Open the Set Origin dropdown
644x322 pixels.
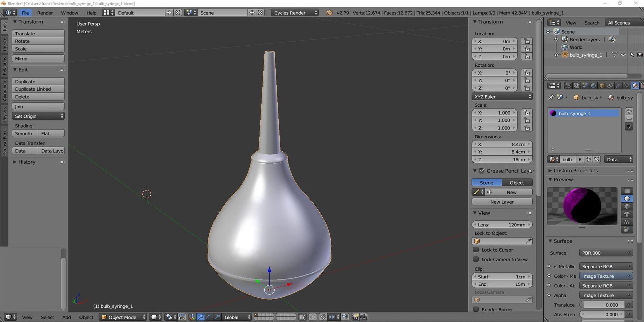tap(38, 116)
